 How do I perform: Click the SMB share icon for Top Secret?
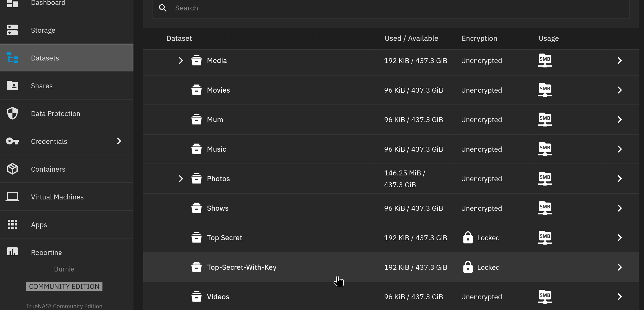(x=545, y=238)
